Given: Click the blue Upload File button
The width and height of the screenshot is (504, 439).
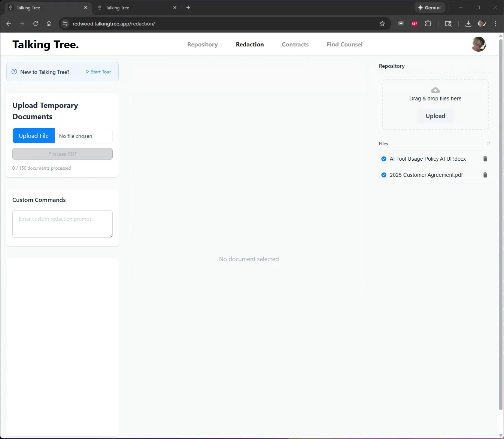Looking at the screenshot, I should [34, 136].
